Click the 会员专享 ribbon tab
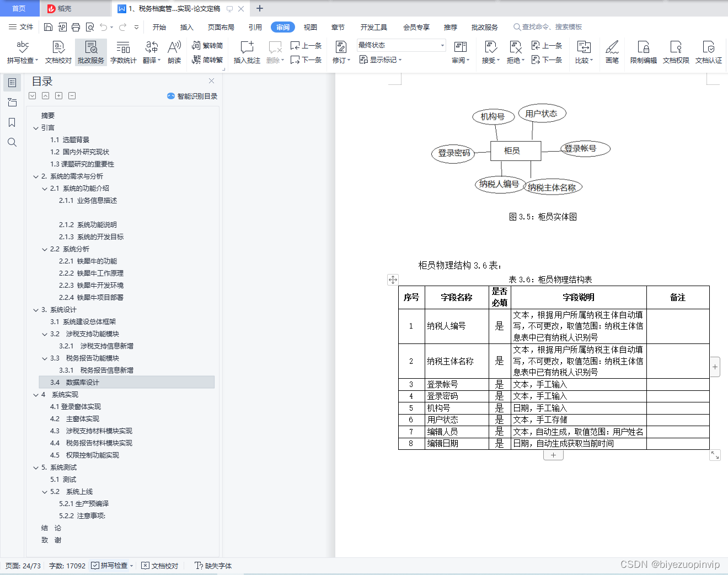 (416, 27)
